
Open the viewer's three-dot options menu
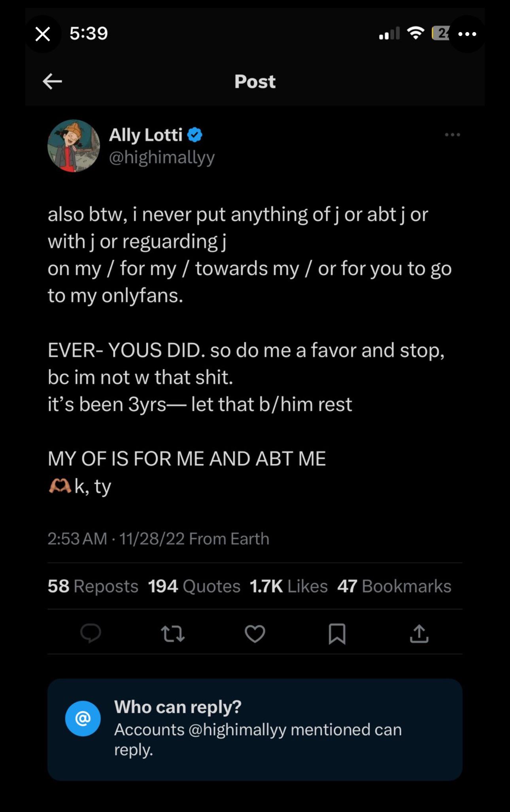coord(467,34)
